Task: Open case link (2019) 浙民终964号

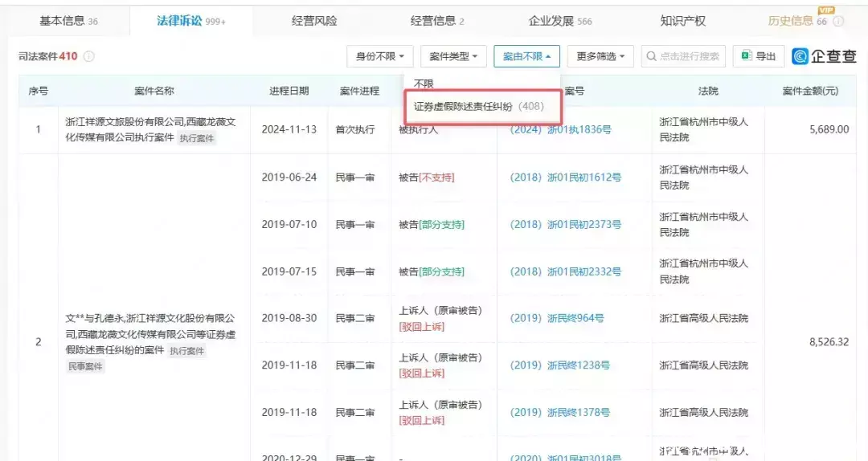Action: (556, 318)
